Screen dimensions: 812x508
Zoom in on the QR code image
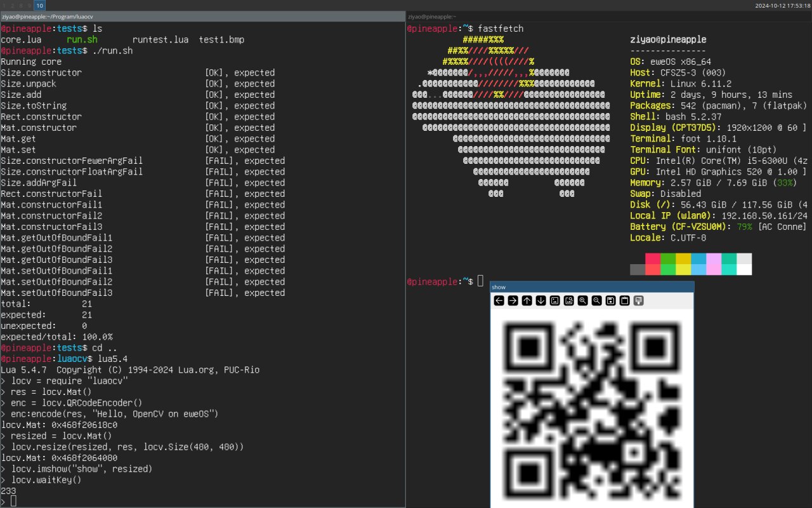pyautogui.click(x=583, y=300)
